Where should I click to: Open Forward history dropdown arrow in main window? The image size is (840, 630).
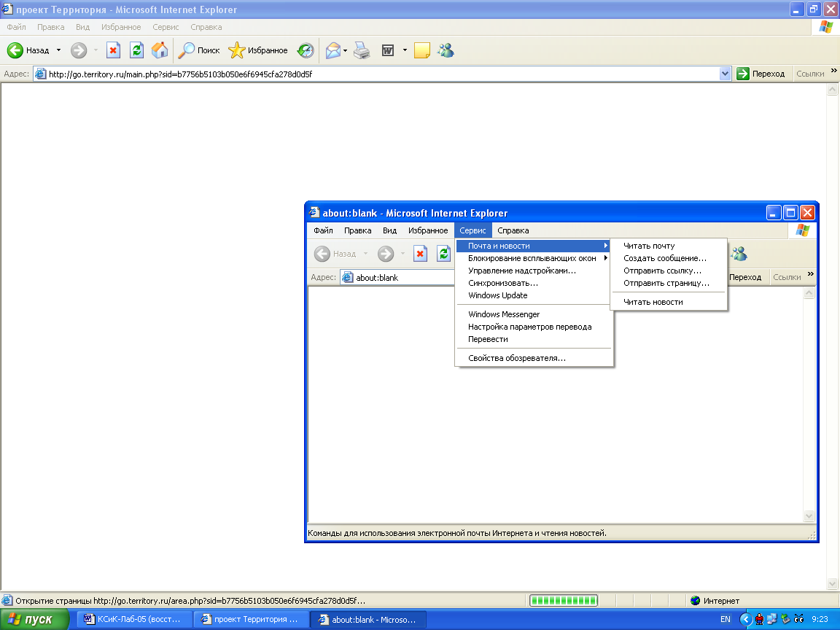(x=96, y=50)
